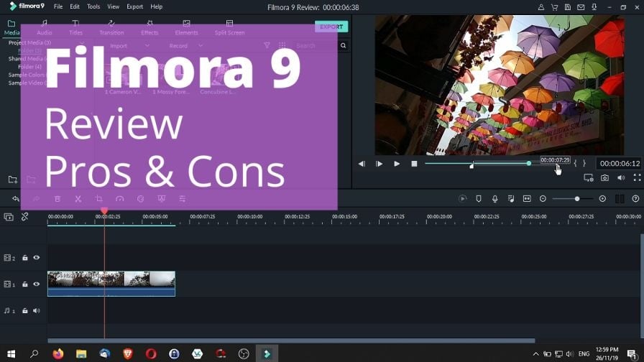The width and height of the screenshot is (644, 362).
Task: Select the Delete trash icon in timeline toolbar
Action: [57, 199]
